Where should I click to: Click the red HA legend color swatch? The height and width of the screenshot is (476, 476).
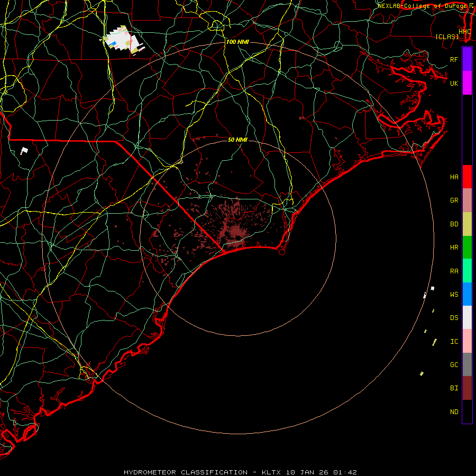467,177
